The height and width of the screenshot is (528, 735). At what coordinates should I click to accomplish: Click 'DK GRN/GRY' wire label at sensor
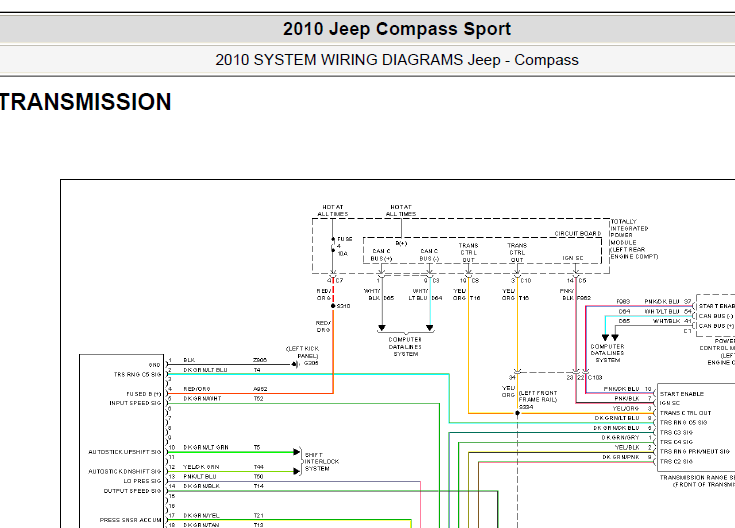point(621,437)
